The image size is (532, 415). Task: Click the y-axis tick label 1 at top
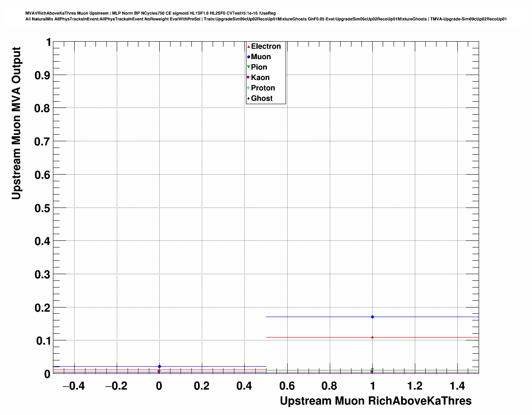point(48,42)
